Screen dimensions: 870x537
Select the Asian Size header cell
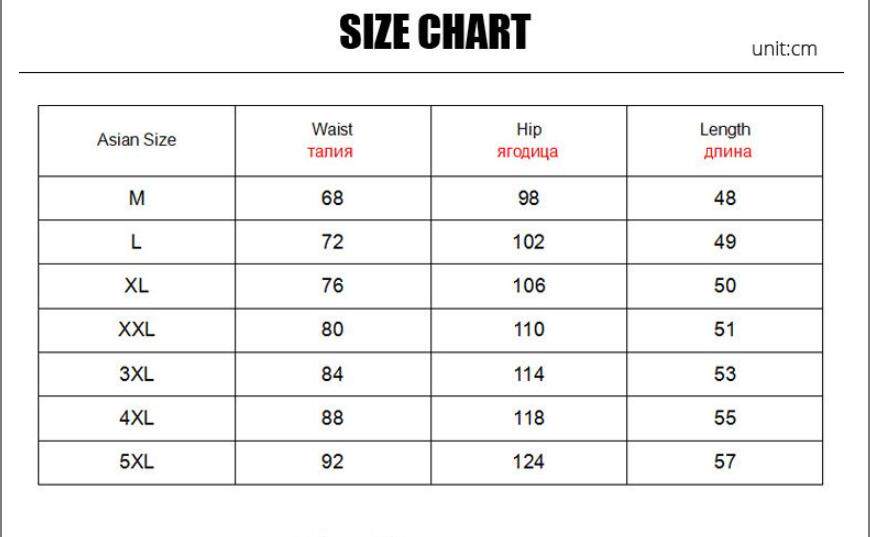[x=136, y=140]
